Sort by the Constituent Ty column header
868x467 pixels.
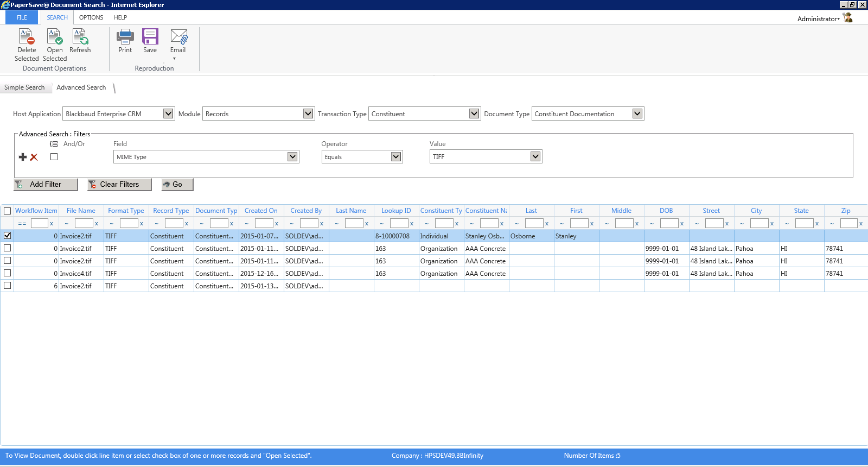click(x=441, y=211)
